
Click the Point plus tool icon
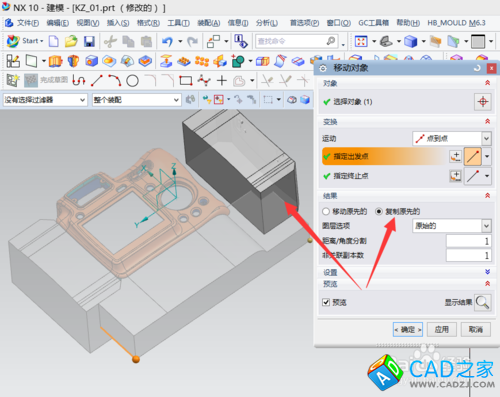pos(222,81)
